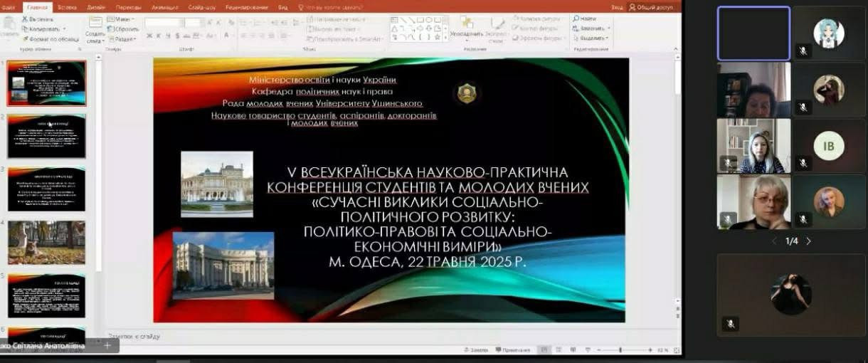The height and width of the screenshot is (363, 868).
Task: Select slide 2 thumbnail in slide panel
Action: coord(46,136)
